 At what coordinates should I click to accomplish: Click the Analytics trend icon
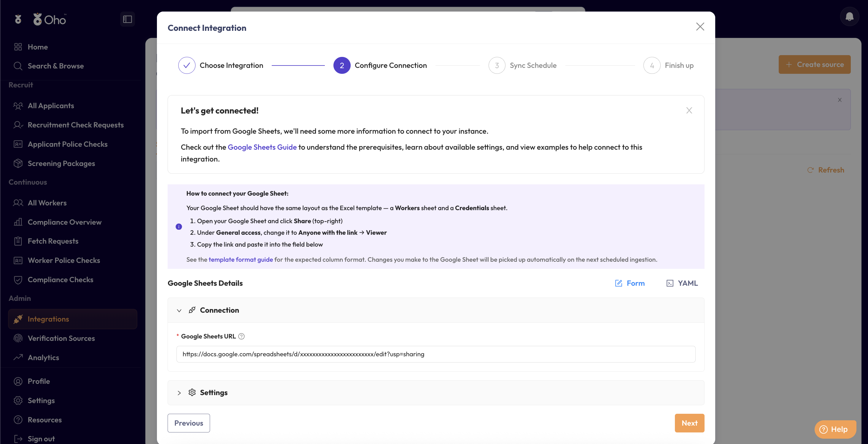[18, 357]
